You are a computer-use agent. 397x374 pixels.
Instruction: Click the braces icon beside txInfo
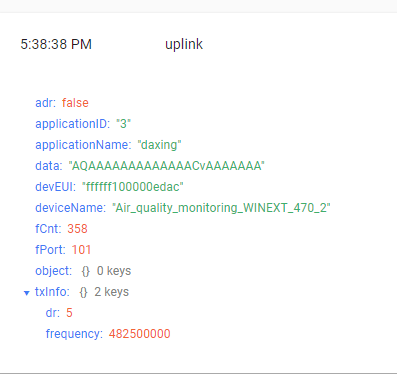point(83,292)
